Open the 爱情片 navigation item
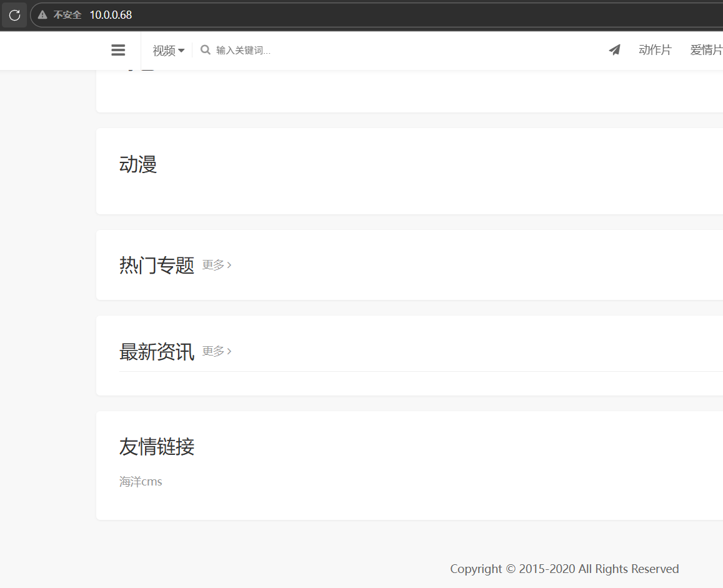Viewport: 723px width, 588px height. pos(706,50)
